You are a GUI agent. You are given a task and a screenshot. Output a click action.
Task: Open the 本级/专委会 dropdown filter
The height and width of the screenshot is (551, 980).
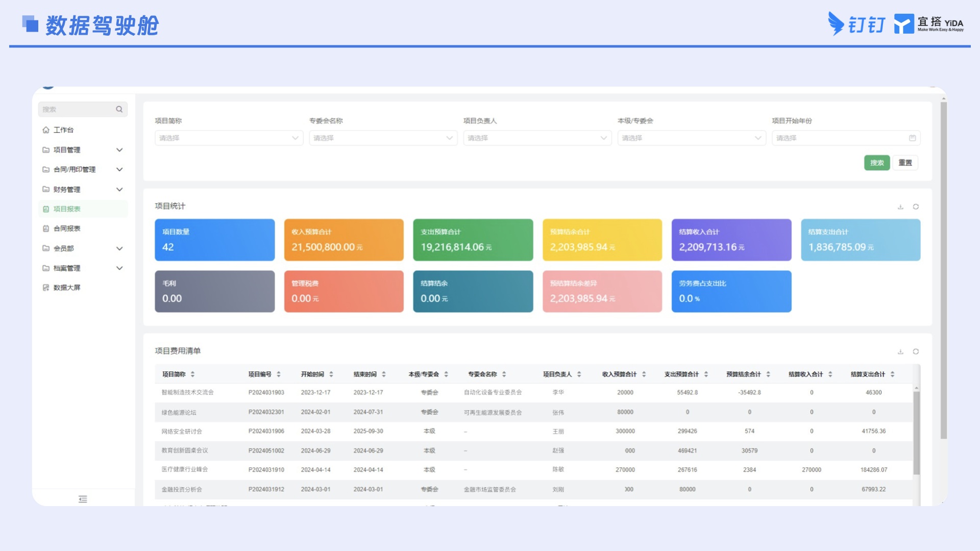coord(692,138)
